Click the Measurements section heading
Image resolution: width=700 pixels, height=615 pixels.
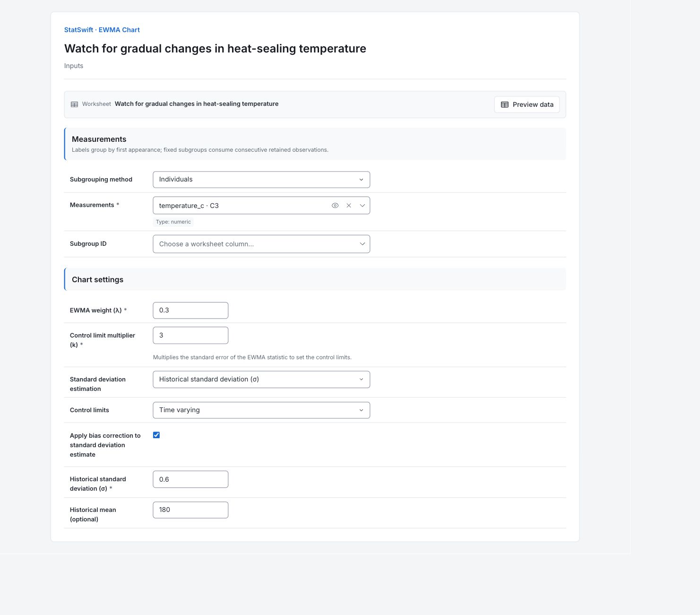pyautogui.click(x=99, y=139)
